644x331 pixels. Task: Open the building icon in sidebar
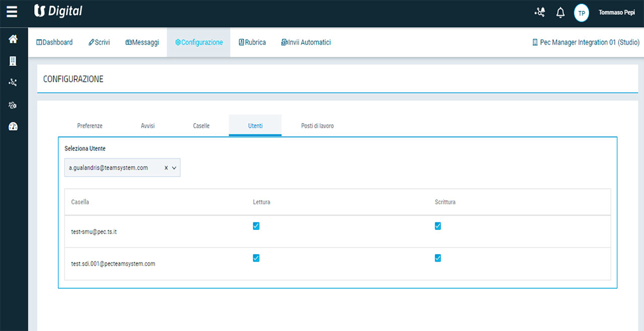13,61
